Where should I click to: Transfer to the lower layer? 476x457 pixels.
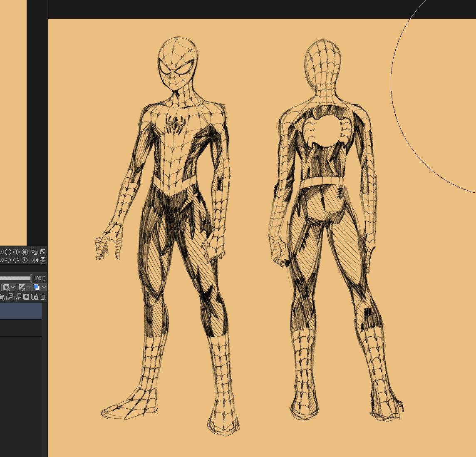coord(10,297)
